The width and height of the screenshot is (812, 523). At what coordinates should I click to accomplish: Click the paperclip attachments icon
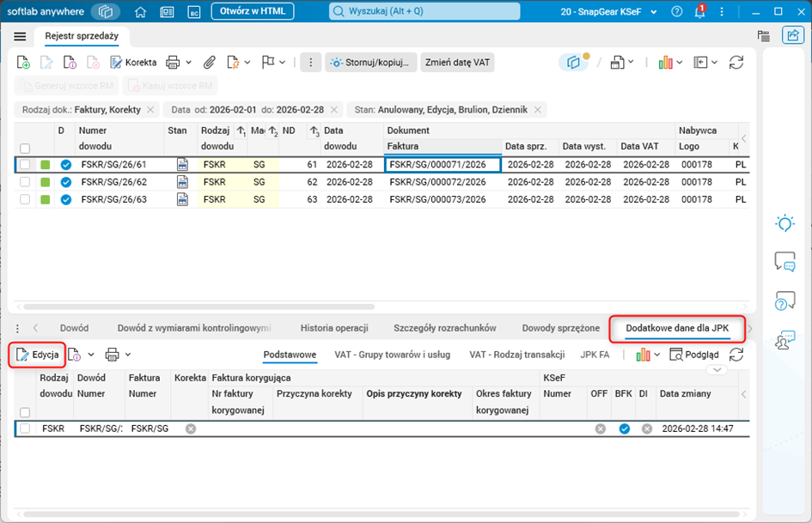point(209,63)
